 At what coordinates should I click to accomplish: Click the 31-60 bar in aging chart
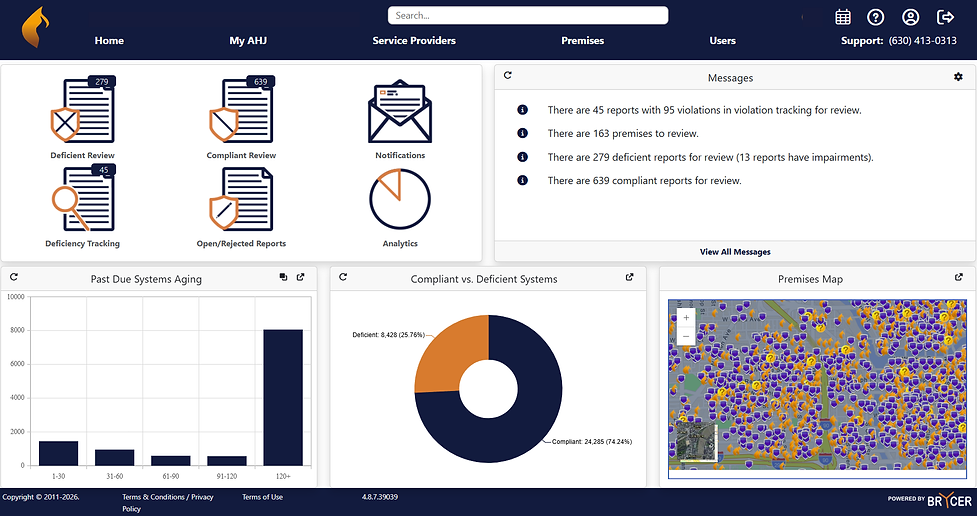click(115, 457)
